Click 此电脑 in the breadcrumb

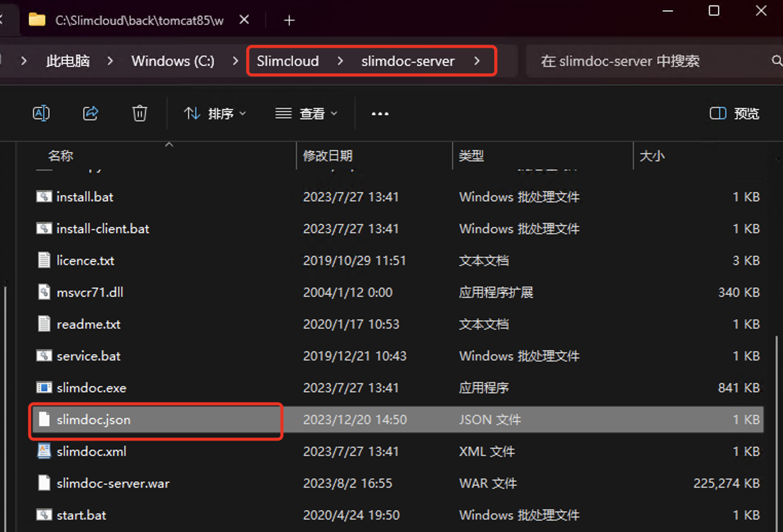pyautogui.click(x=68, y=61)
